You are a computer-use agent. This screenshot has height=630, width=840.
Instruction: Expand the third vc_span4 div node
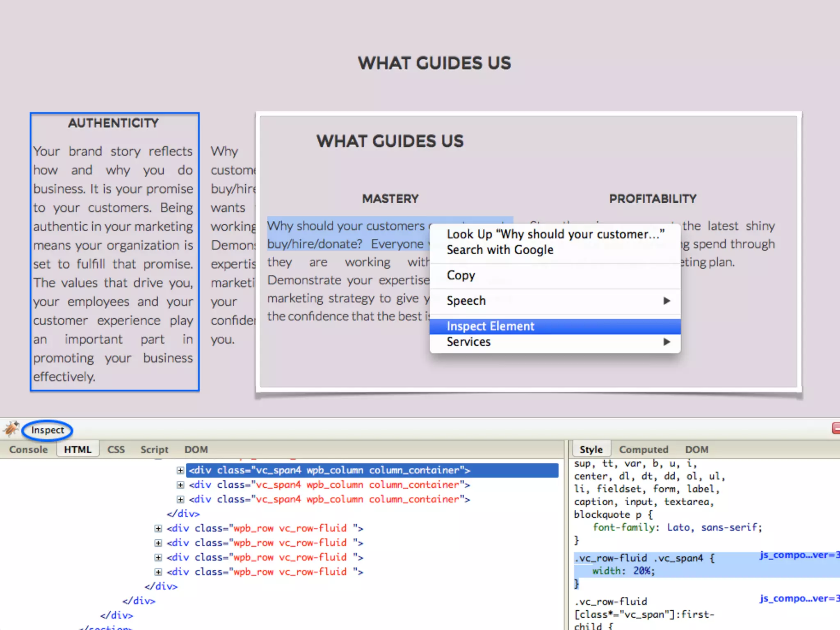click(180, 499)
